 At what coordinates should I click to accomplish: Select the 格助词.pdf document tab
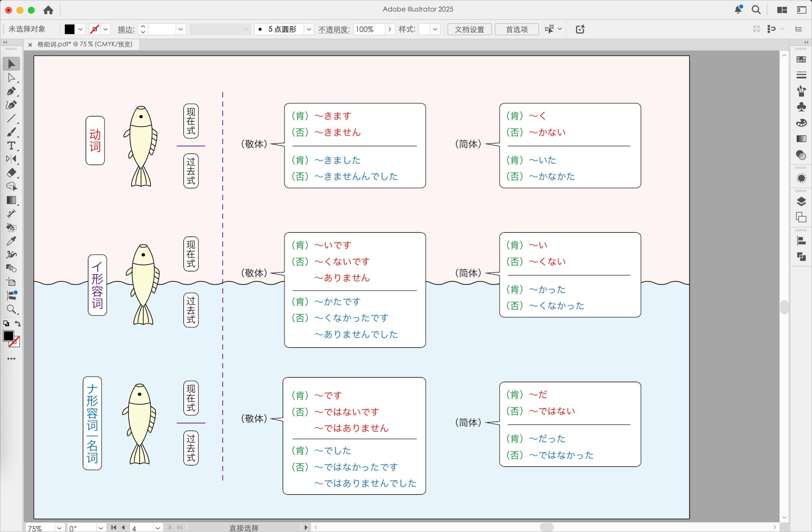click(x=85, y=44)
